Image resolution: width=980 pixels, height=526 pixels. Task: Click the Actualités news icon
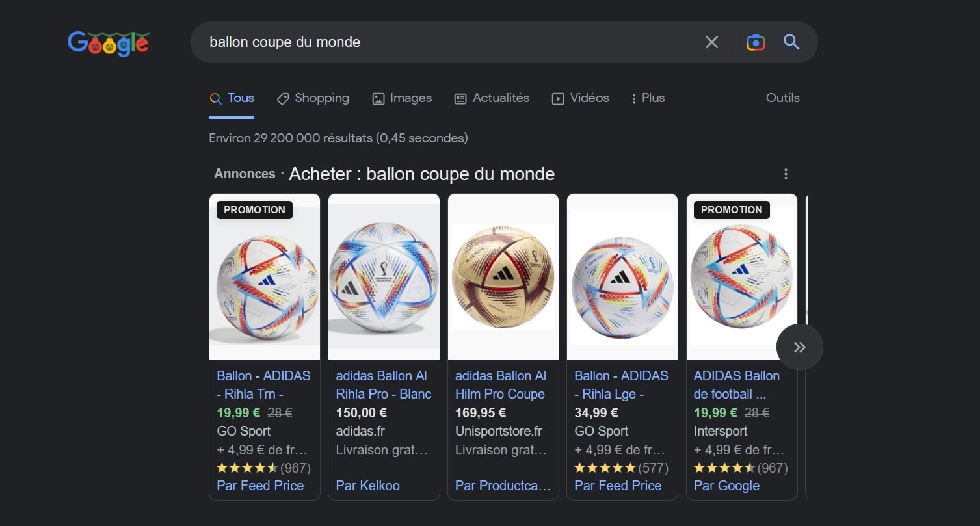[461, 98]
